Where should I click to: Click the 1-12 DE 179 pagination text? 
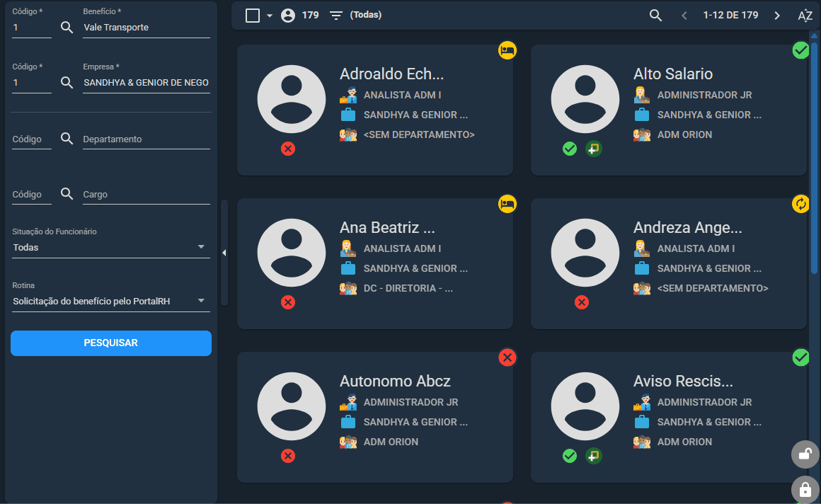pyautogui.click(x=730, y=15)
